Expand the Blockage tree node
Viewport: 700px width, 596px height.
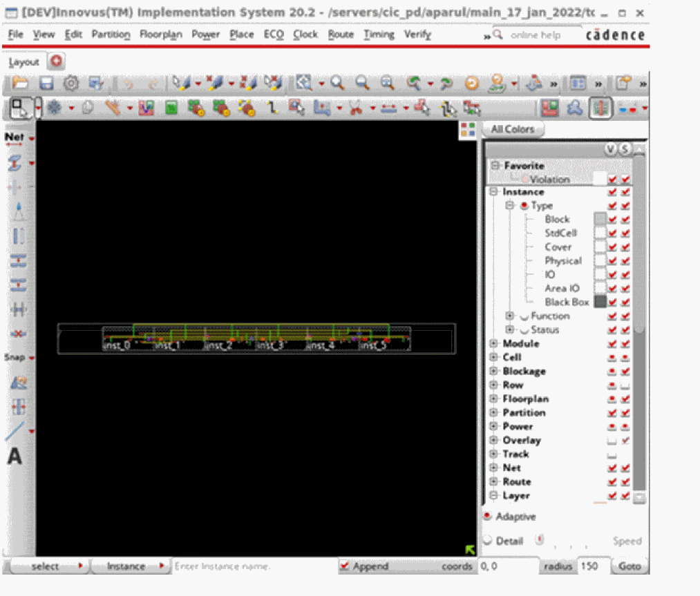click(x=494, y=372)
